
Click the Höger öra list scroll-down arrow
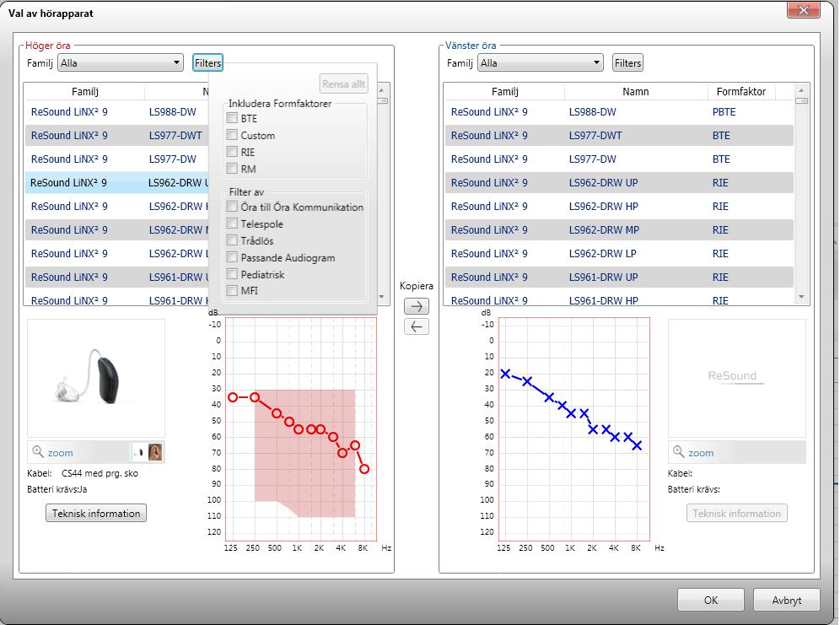(381, 297)
